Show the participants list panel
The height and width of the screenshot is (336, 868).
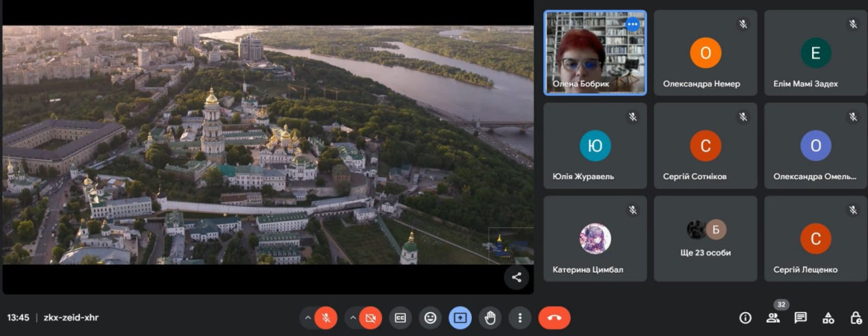[x=772, y=317]
